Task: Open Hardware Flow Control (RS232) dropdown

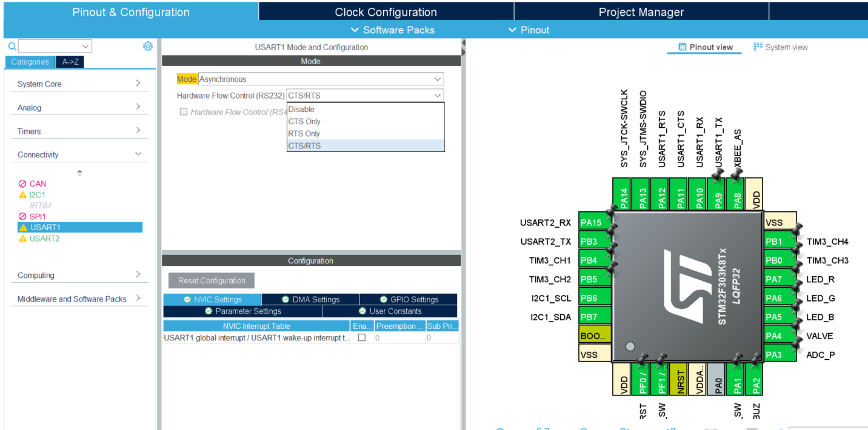Action: 365,95
